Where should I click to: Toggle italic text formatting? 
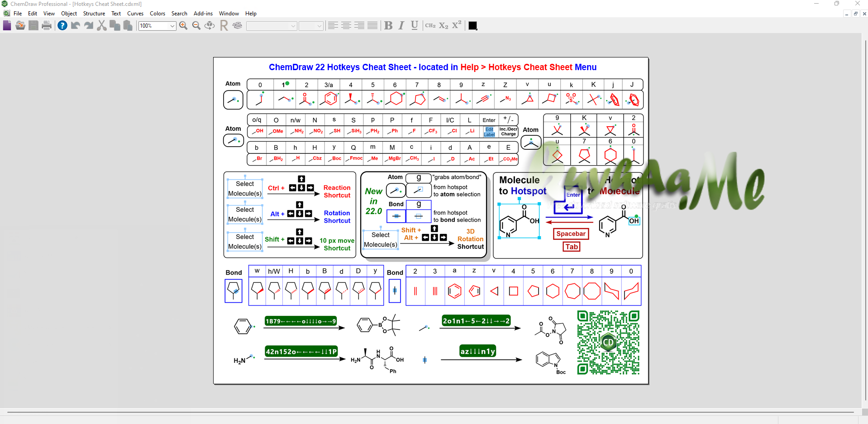[401, 25]
